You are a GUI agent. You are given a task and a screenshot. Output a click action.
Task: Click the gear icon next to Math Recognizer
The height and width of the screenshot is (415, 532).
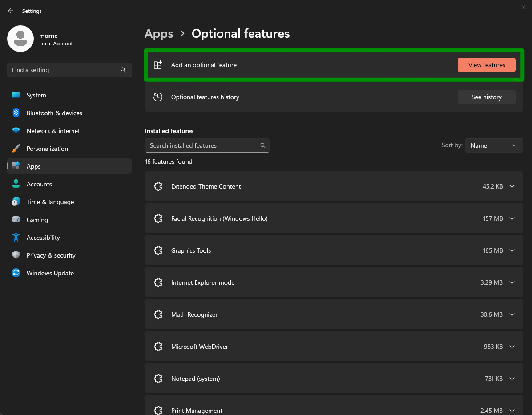158,314
